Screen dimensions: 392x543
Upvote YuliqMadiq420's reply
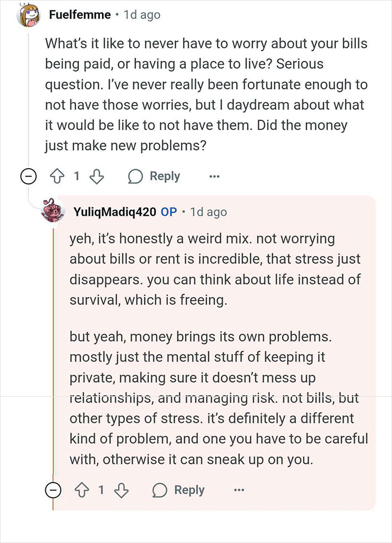click(82, 490)
